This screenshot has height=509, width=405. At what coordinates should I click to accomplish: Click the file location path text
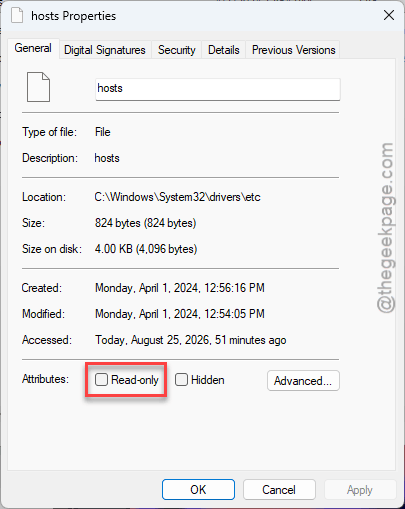pyautogui.click(x=177, y=197)
